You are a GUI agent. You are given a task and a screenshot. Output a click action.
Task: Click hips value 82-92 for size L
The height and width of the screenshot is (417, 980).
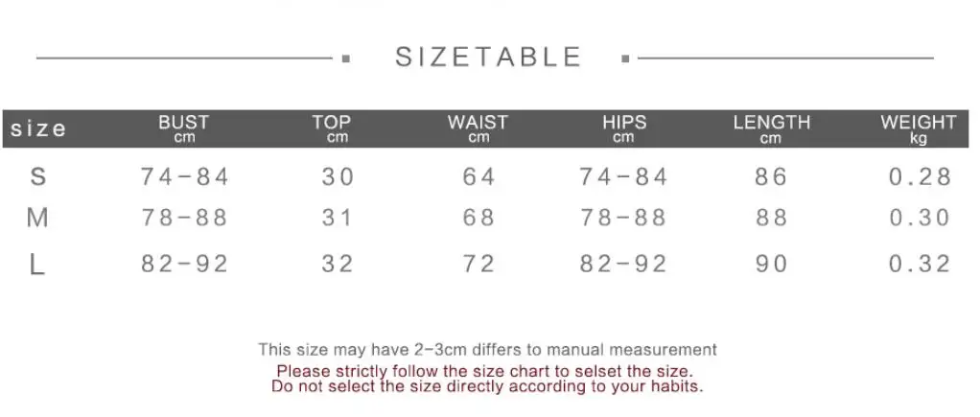click(623, 264)
